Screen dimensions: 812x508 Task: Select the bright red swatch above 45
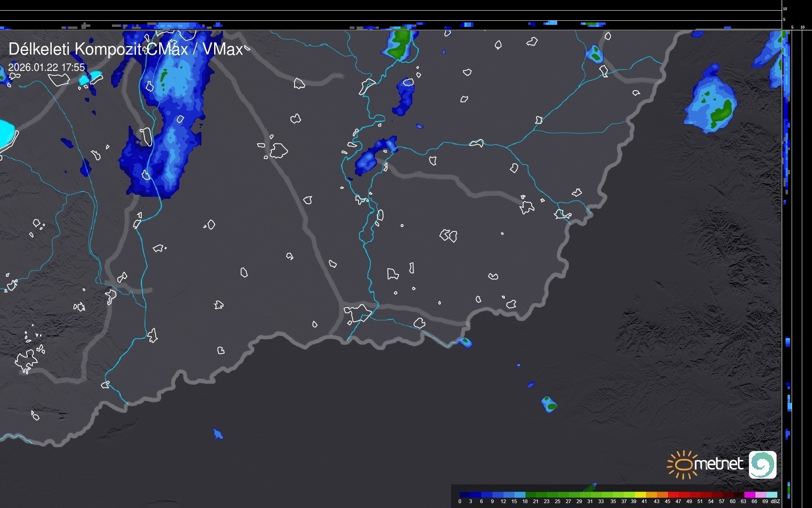pos(673,495)
